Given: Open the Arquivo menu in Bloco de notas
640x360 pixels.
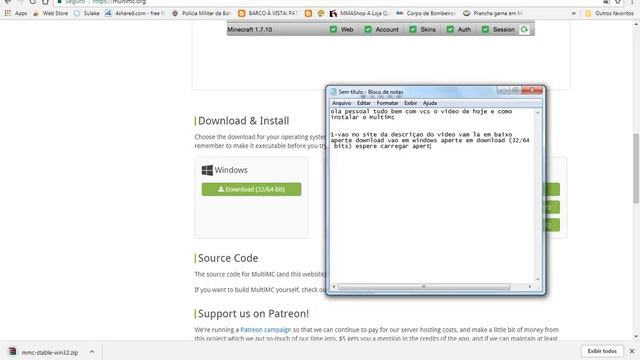Looking at the screenshot, I should click(342, 103).
